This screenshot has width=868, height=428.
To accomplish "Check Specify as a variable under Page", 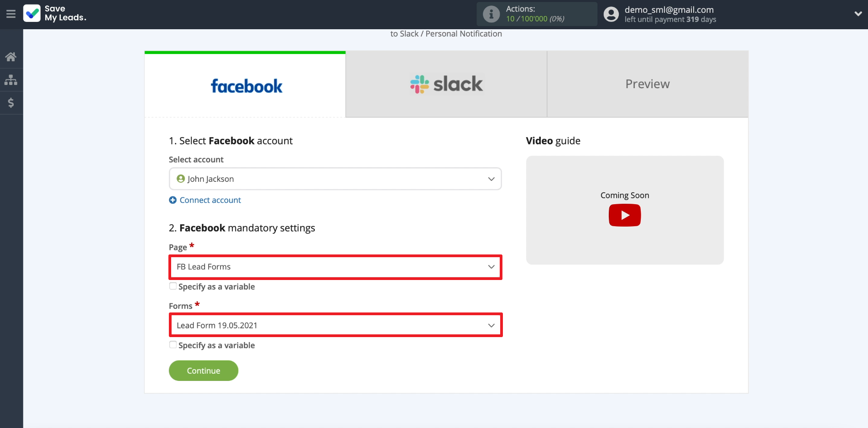I will pyautogui.click(x=173, y=286).
